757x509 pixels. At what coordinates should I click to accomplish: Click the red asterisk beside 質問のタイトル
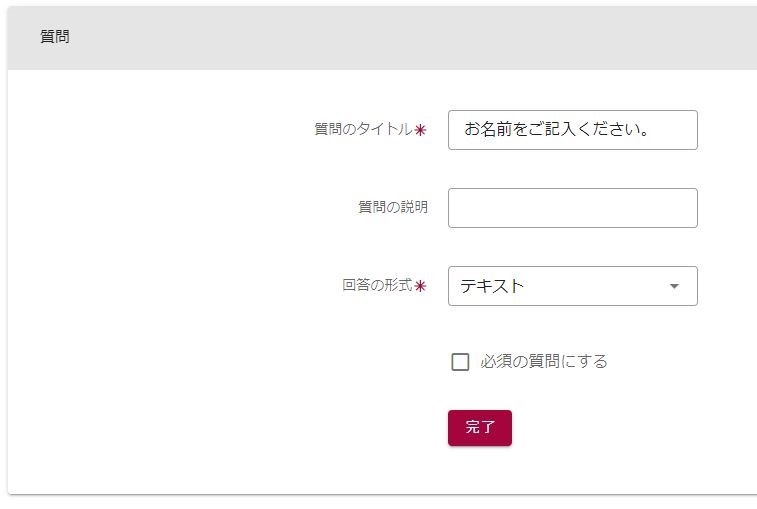pyautogui.click(x=421, y=130)
